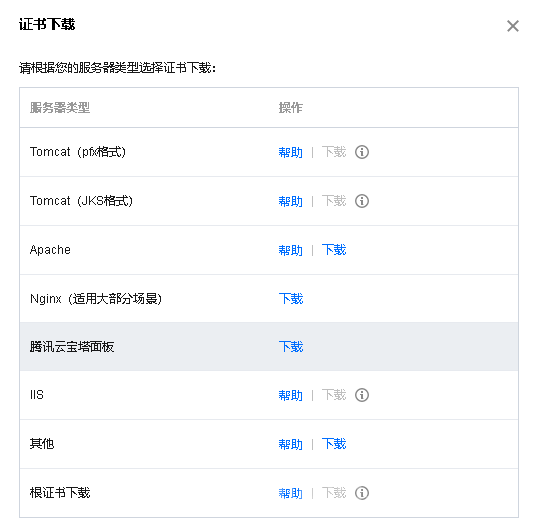The width and height of the screenshot is (535, 521).
Task: Select the 腾讯云宝塔面板 table row
Action: click(x=269, y=347)
